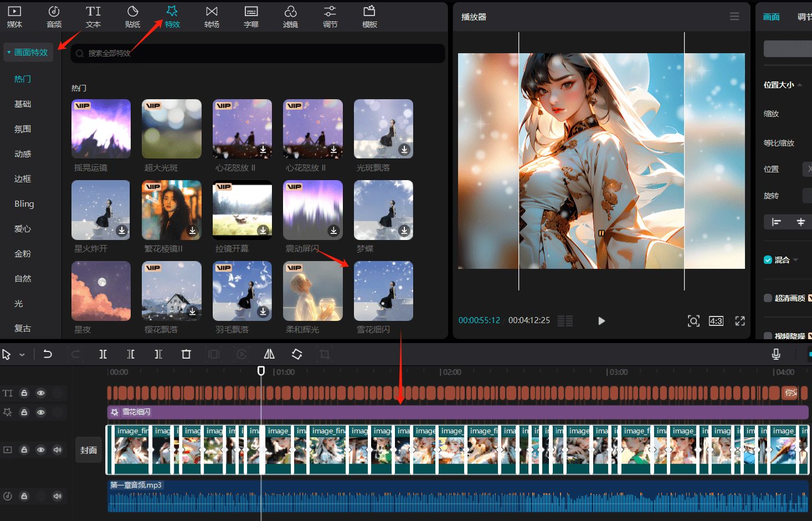Select the 星夜 effect thumbnail

pos(101,290)
